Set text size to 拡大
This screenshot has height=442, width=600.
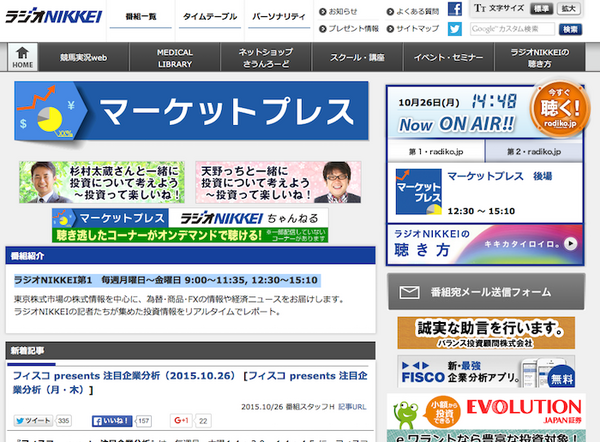[568, 9]
